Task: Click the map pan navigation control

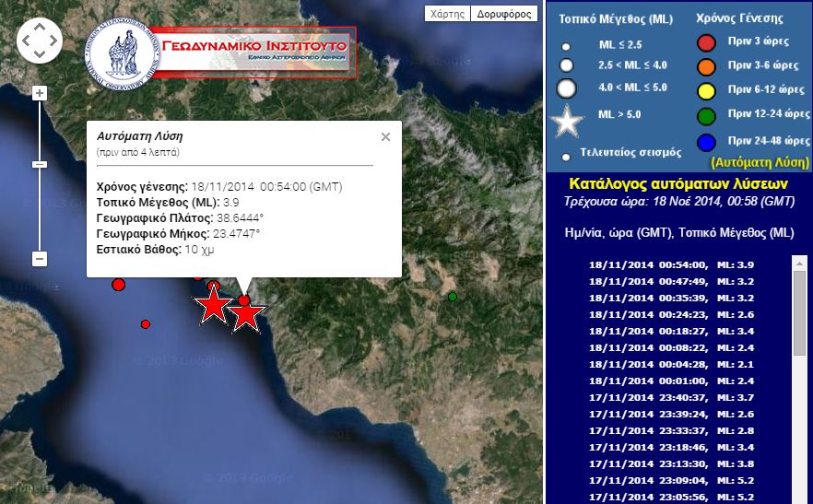Action: pyautogui.click(x=40, y=40)
